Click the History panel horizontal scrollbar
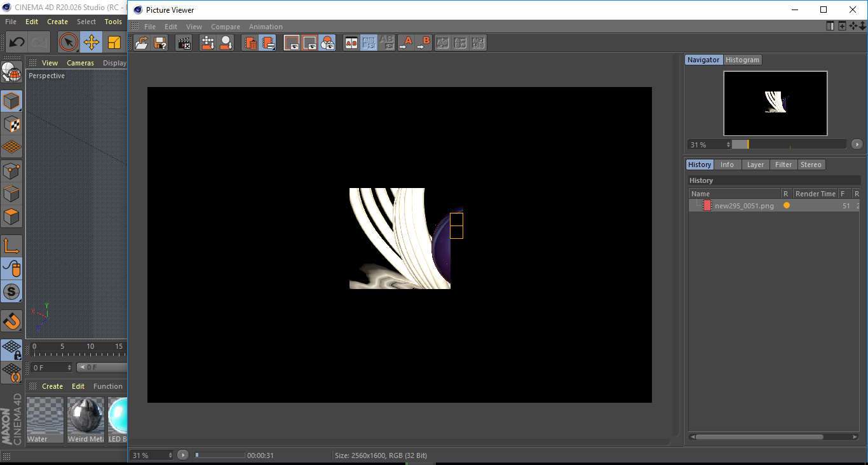The image size is (868, 465). coord(760,437)
